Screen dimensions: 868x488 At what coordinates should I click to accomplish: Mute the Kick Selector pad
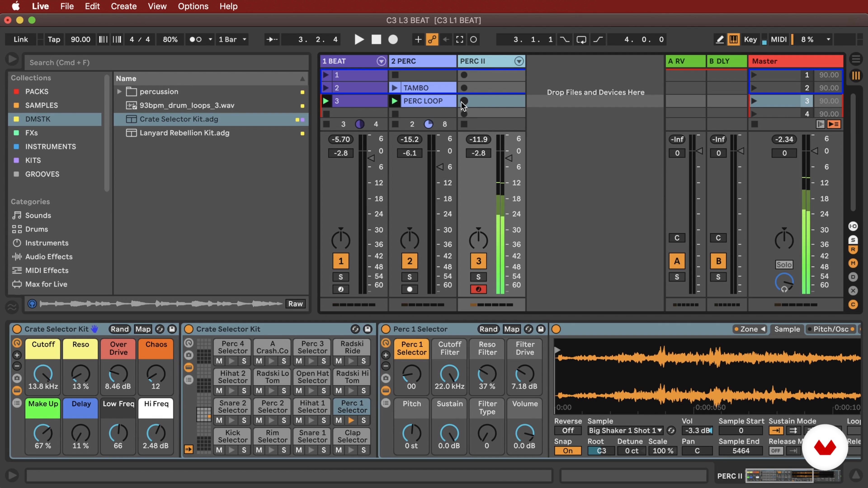click(219, 450)
